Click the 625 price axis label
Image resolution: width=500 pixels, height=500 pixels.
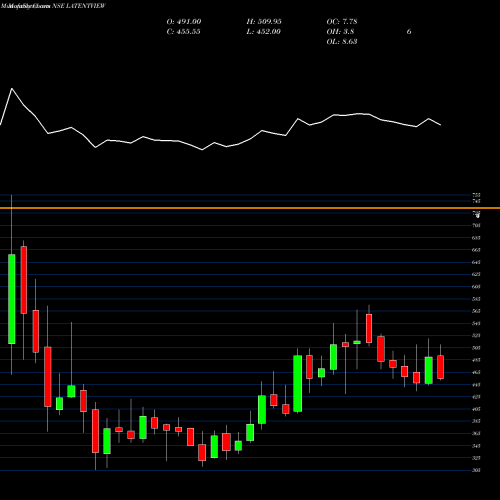476,274
